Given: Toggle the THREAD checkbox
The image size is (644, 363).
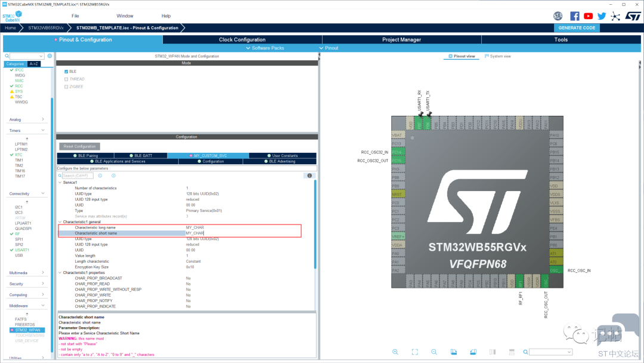Looking at the screenshot, I should tap(66, 79).
